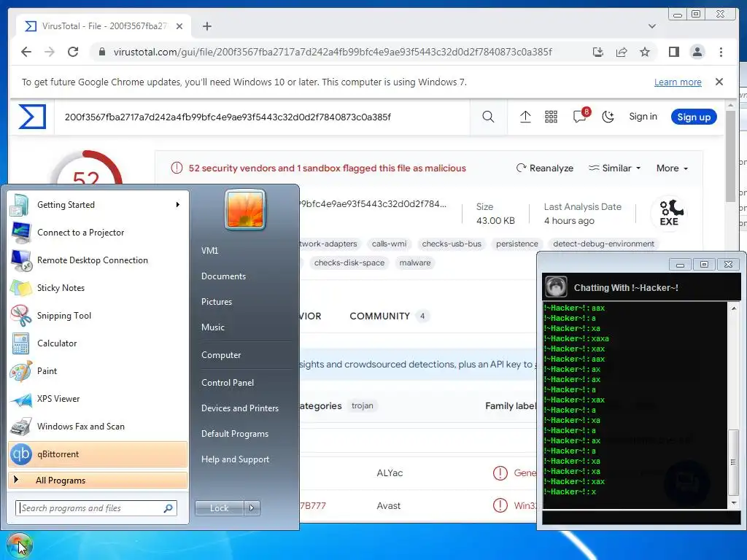Open a new tab with plus button

pos(206,26)
